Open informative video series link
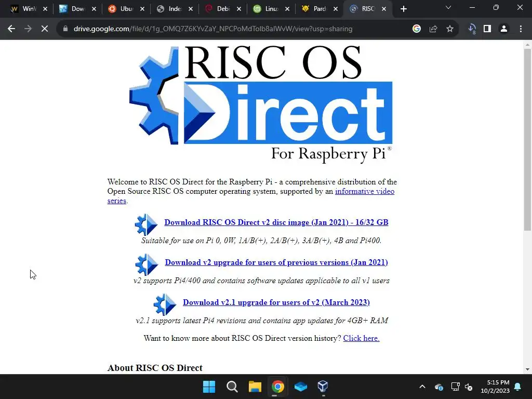The image size is (532, 399). (x=365, y=191)
